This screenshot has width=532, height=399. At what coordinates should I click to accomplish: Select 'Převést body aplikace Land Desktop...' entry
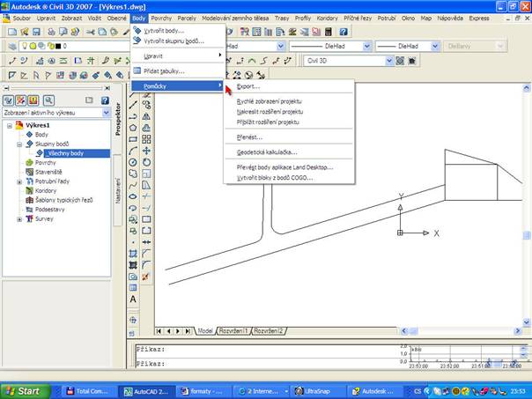pos(289,167)
